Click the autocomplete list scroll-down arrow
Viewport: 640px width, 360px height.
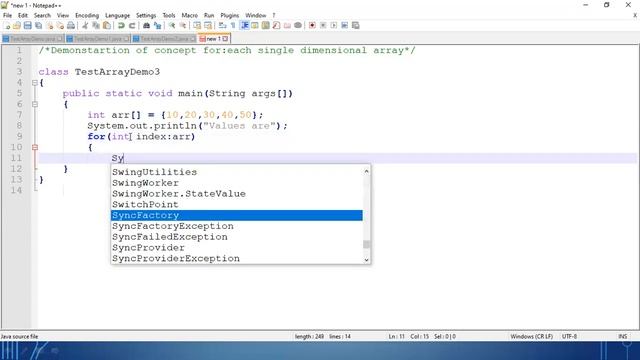point(367,260)
